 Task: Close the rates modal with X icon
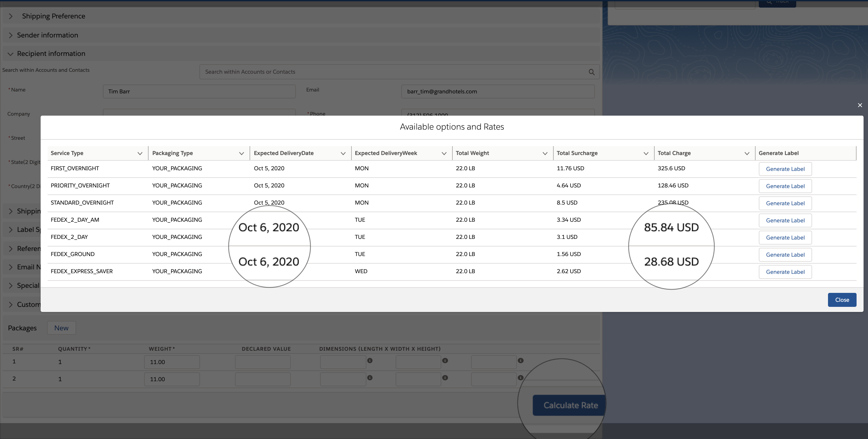pos(860,105)
